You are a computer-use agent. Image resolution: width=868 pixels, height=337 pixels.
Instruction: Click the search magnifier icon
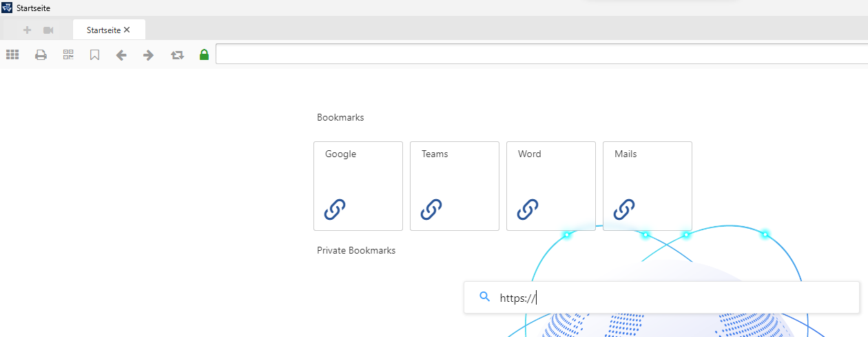[x=484, y=297]
